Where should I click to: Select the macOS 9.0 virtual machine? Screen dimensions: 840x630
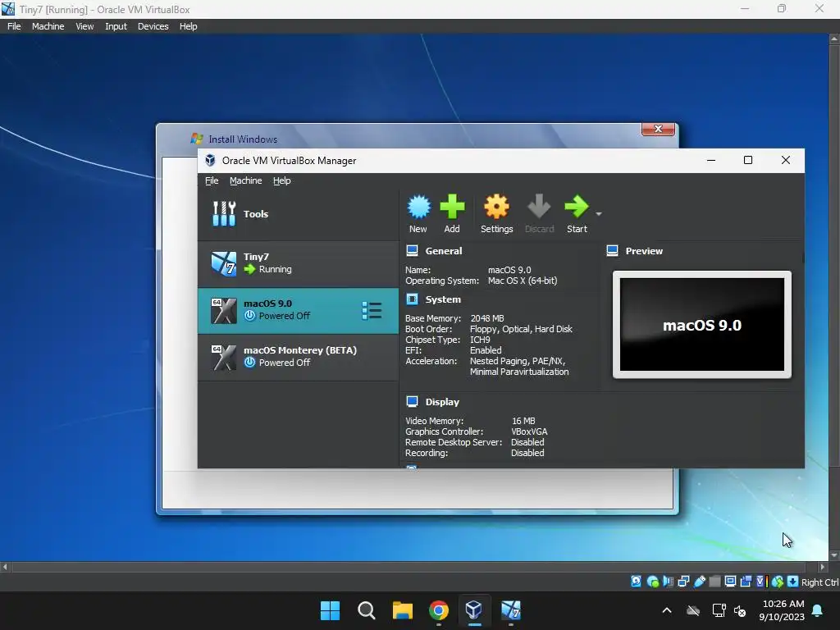298,311
